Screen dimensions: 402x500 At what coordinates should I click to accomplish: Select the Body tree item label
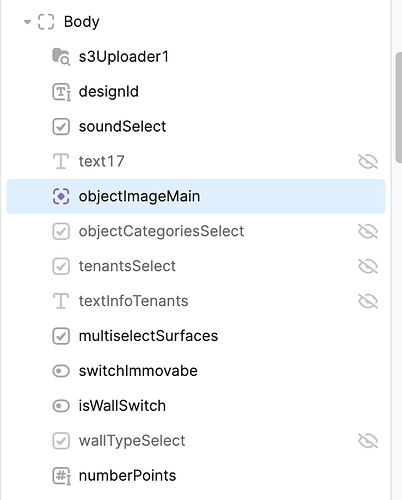[x=82, y=22]
